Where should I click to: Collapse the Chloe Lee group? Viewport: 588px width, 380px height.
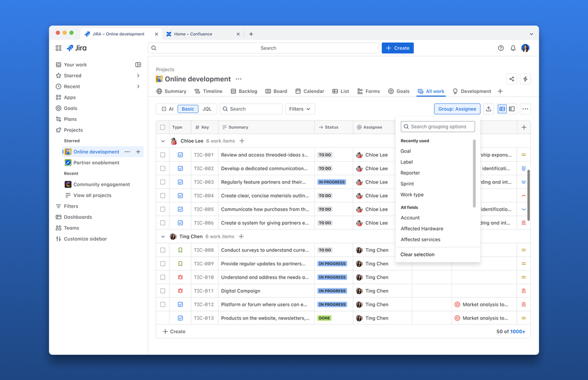coord(163,141)
